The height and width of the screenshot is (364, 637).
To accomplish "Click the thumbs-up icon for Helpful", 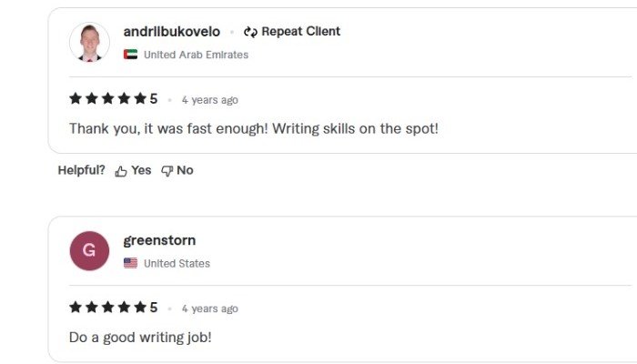I will pos(121,171).
